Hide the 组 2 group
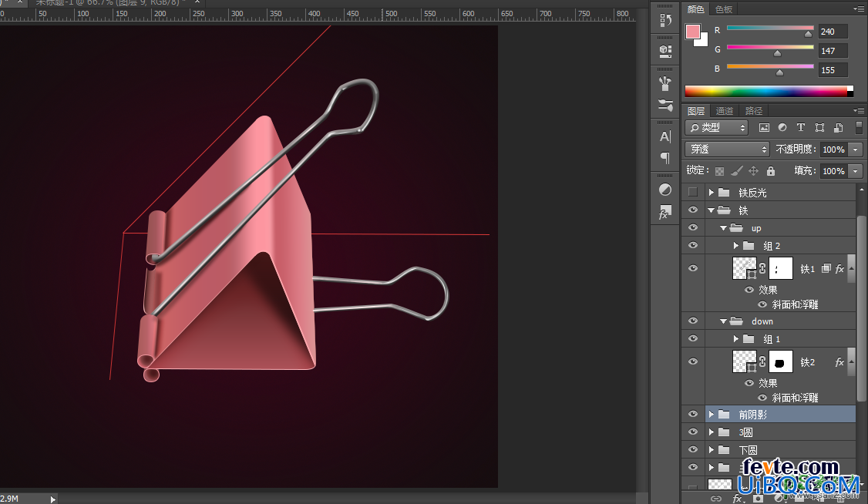868x504 pixels. pyautogui.click(x=692, y=246)
